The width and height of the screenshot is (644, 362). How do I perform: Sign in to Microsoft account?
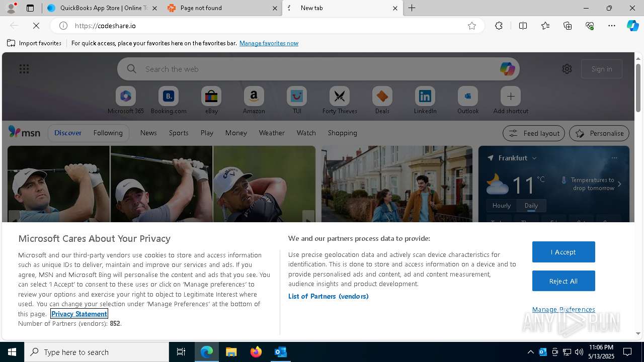pos(602,69)
